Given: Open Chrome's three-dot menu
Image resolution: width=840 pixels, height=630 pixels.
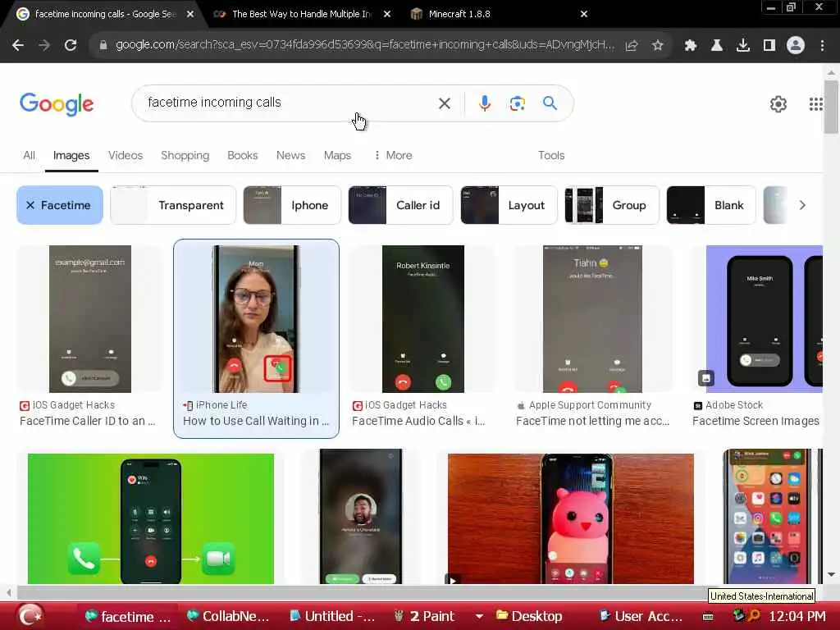Looking at the screenshot, I should (x=822, y=46).
